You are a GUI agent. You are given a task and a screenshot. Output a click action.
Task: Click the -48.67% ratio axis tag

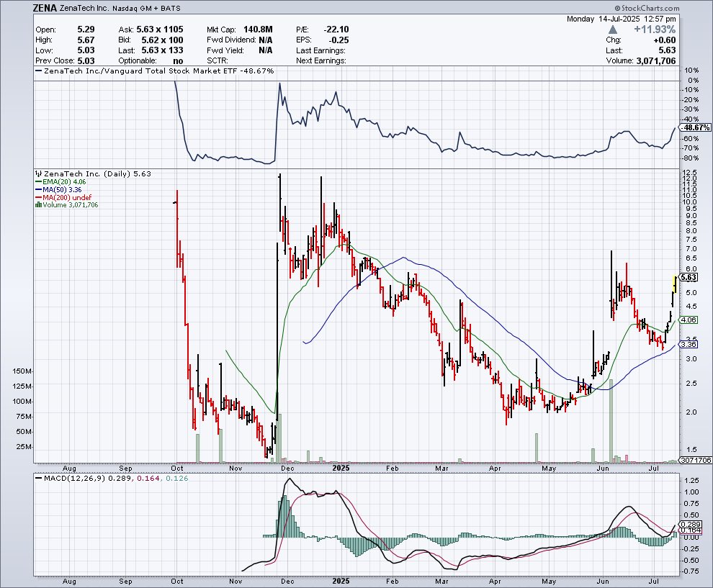pos(695,127)
